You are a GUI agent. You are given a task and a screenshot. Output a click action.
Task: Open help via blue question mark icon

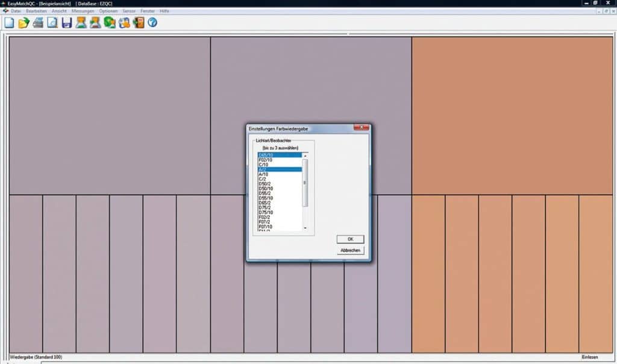(x=152, y=23)
